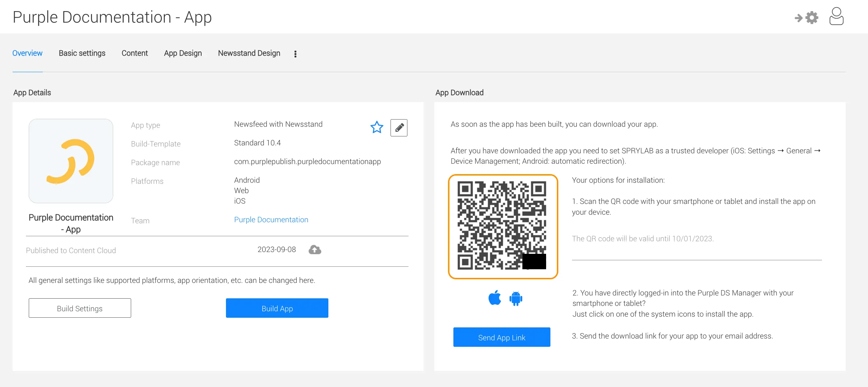
Task: Click the Android platform entry
Action: [247, 180]
